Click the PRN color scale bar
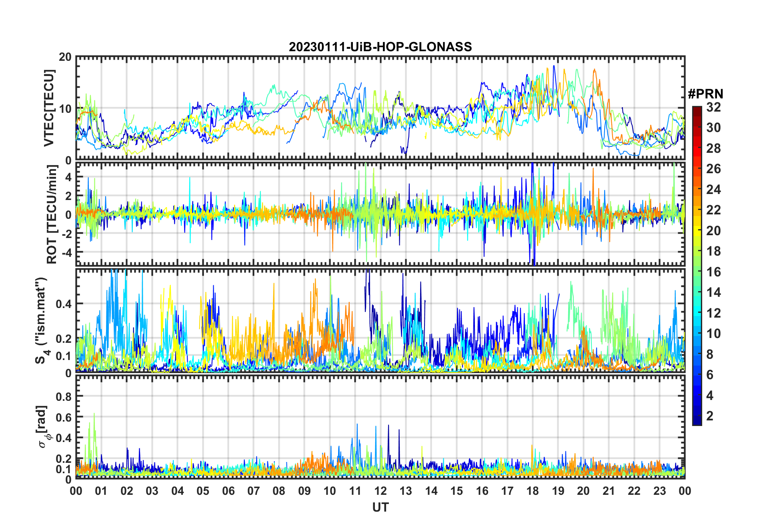The height and width of the screenshot is (532, 761). (x=697, y=266)
